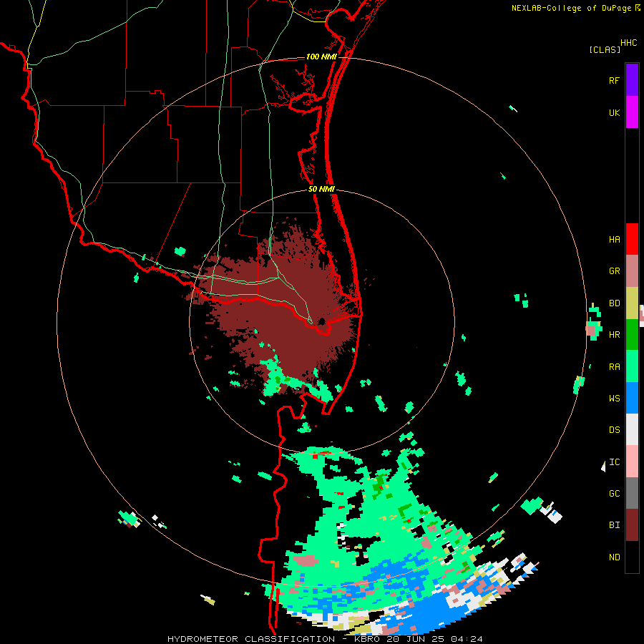Click the "50 NMI" range ring label
Screen dimensions: 644x644
(x=321, y=189)
